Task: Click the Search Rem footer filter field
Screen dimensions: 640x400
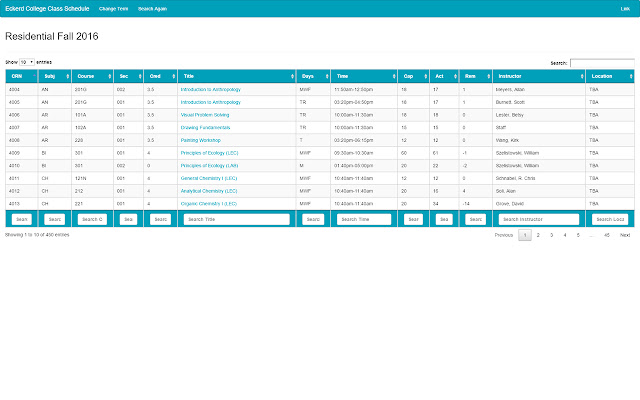Action: click(x=476, y=219)
